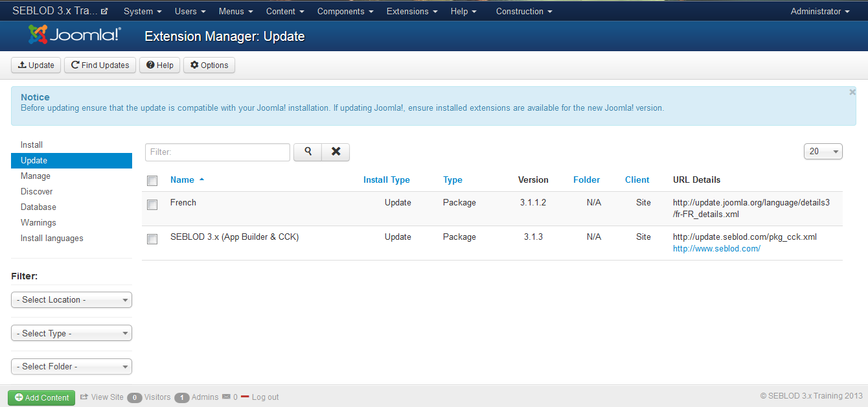The width and height of the screenshot is (868, 407).
Task: Check the French row checkbox
Action: point(152,205)
